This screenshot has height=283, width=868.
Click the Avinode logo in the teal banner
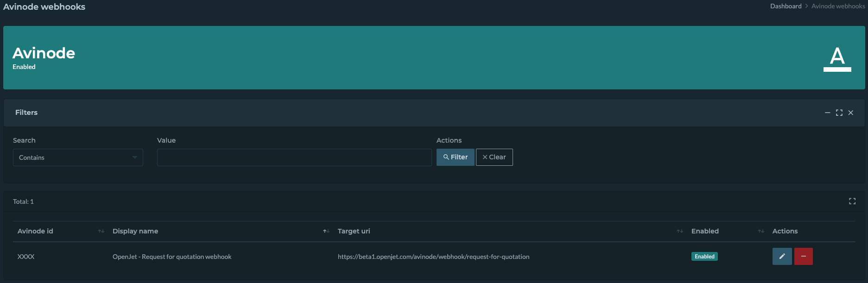(x=837, y=59)
